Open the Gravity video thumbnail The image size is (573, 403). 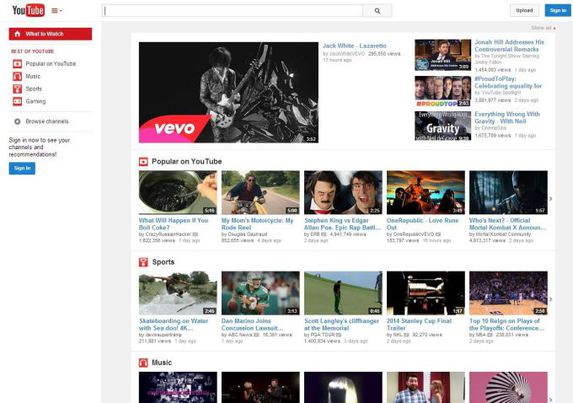(443, 126)
